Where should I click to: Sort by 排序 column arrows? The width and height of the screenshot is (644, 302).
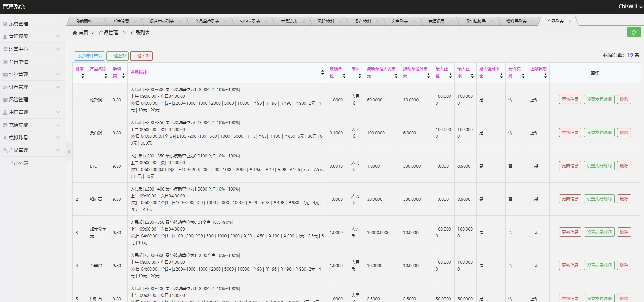click(83, 76)
